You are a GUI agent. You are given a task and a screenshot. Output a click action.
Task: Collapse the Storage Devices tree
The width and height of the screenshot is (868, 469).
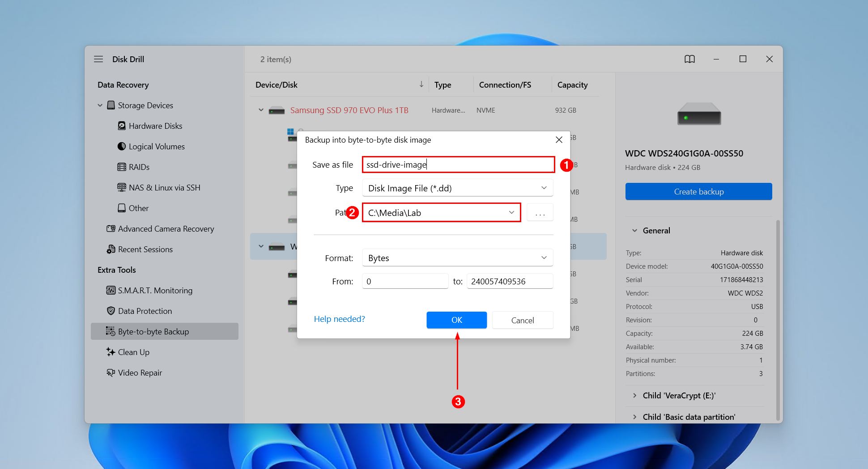click(100, 106)
